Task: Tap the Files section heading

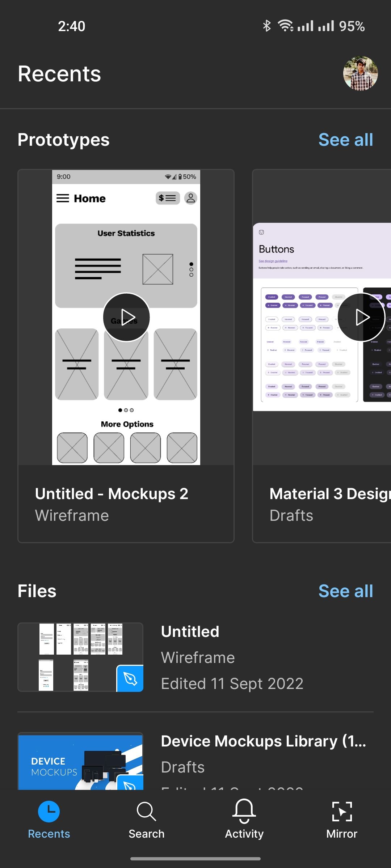Action: tap(37, 591)
